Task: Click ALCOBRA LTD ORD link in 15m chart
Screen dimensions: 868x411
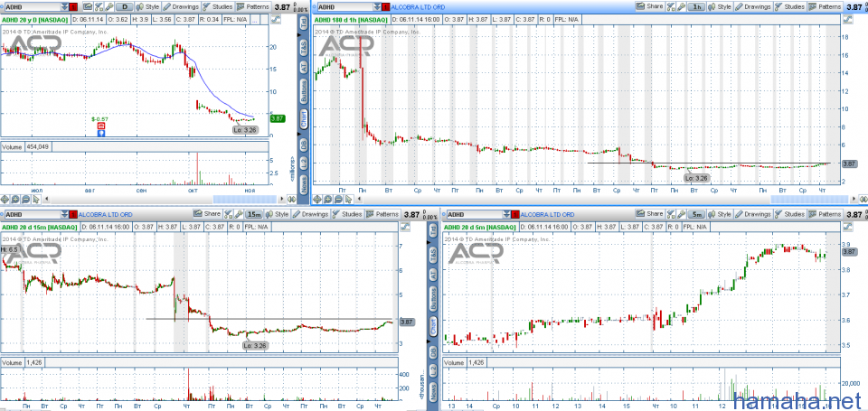Action: point(105,214)
